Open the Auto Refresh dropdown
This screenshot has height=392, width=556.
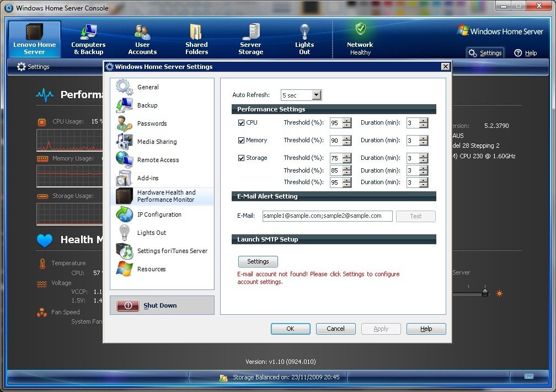(317, 95)
